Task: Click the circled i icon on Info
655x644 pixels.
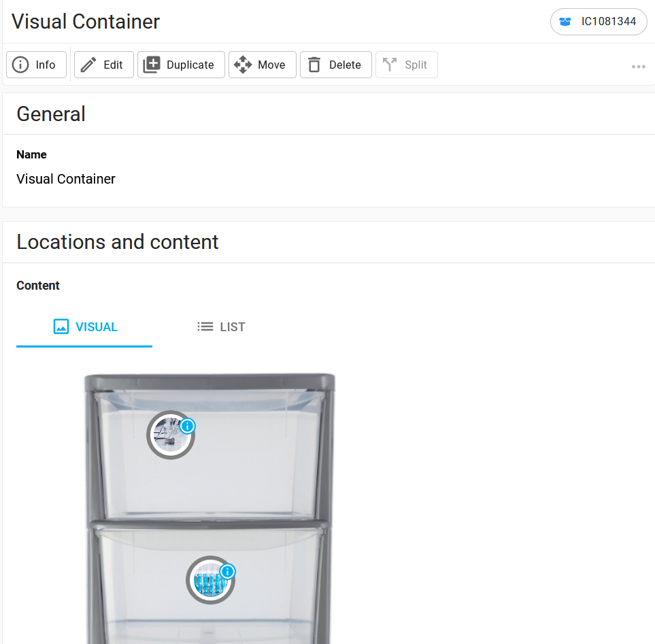Action: [20, 65]
